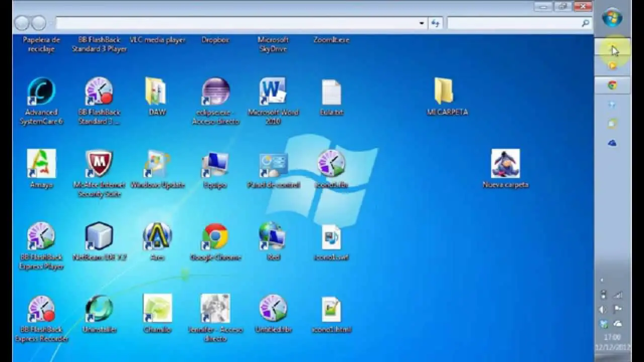Screen dimensions: 644x362
Task: Select the BB FlashBack Express Recorder shortcut
Action: click(41, 309)
